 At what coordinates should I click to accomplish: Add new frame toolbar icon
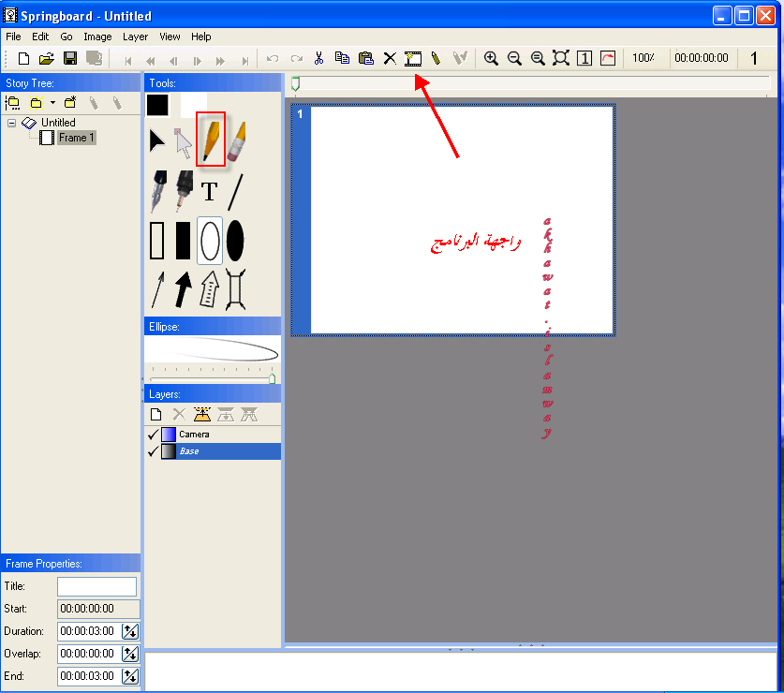point(413,58)
